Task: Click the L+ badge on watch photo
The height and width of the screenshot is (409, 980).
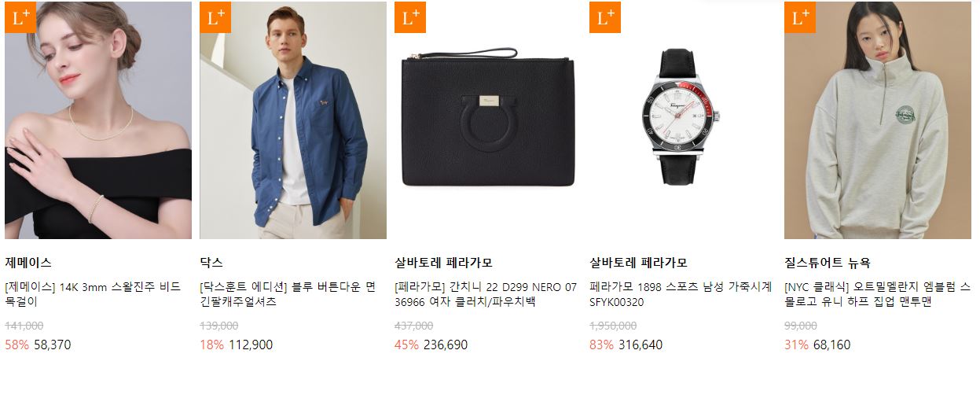Action: point(605,17)
